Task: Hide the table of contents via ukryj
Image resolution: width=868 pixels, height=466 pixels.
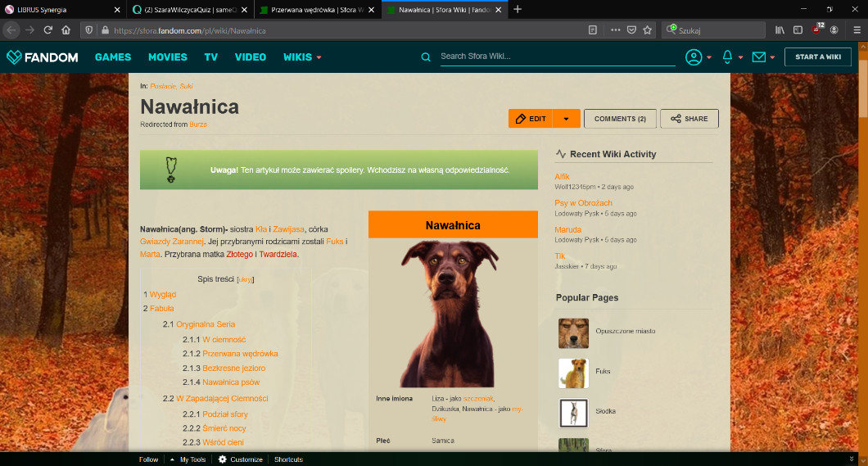Action: tap(245, 279)
